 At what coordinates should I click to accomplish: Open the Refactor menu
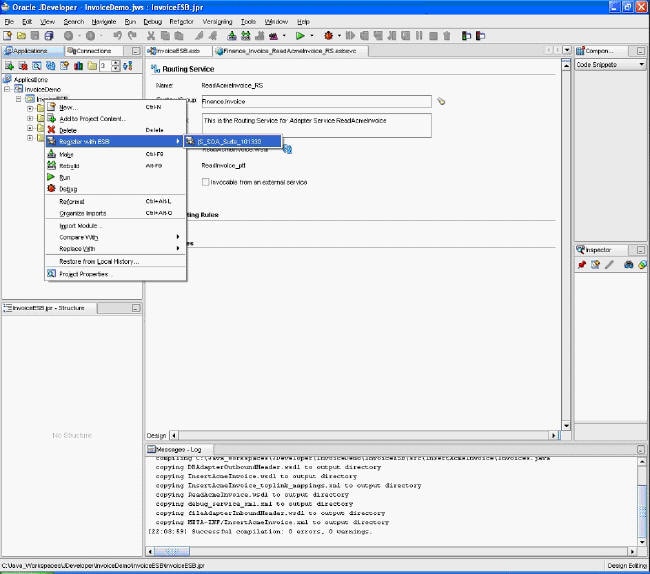click(x=181, y=22)
